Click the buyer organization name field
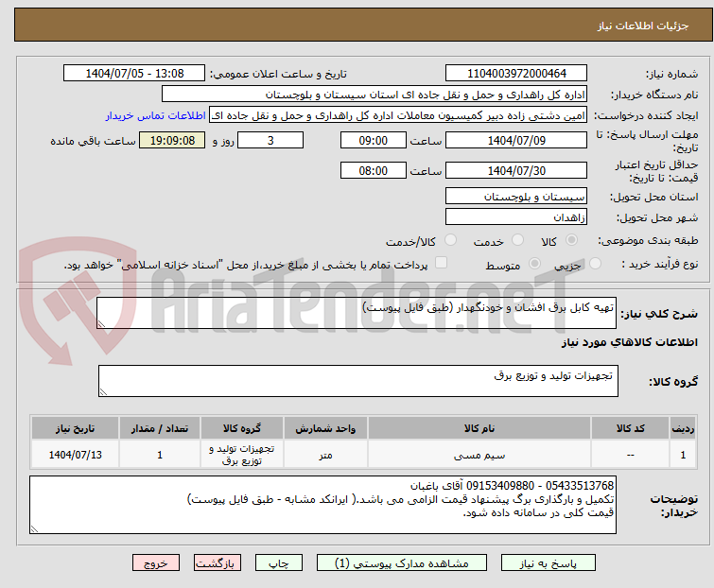The width and height of the screenshot is (714, 588). 374,95
